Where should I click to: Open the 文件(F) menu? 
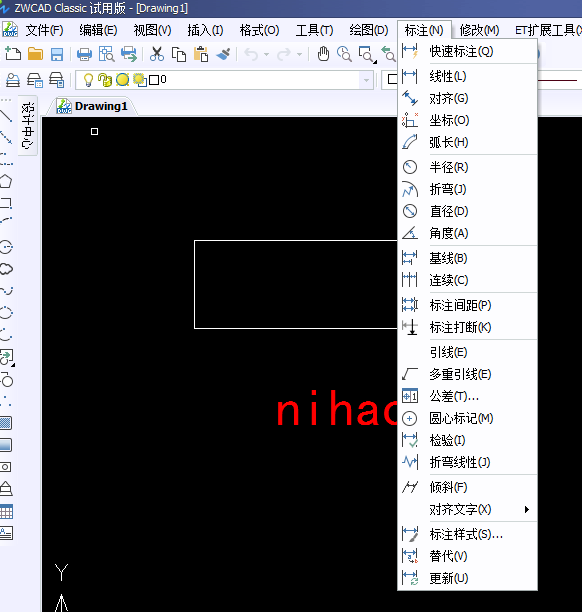[44, 30]
